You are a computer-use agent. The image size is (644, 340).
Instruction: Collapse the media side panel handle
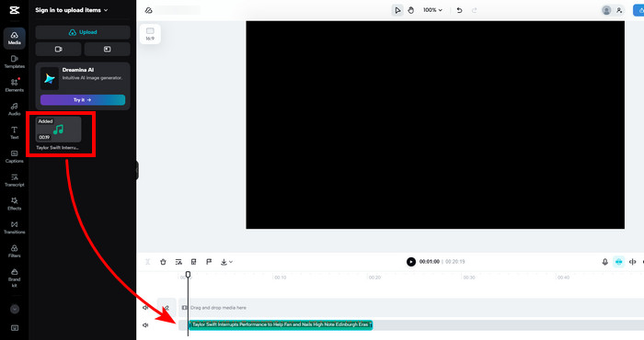(137, 170)
